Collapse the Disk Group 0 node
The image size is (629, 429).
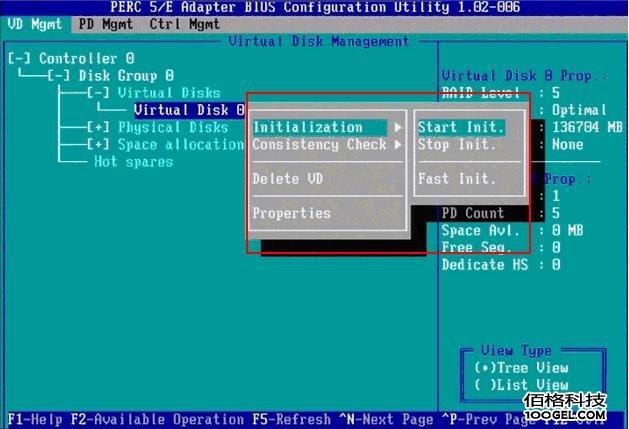pos(59,76)
